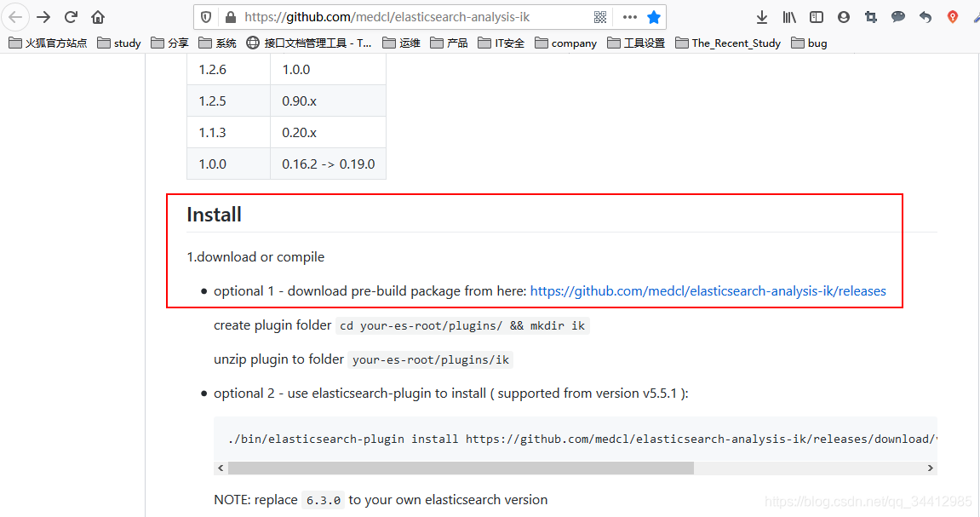This screenshot has width=980, height=517.
Task: Open the 产品 bookmark folder
Action: 449,43
